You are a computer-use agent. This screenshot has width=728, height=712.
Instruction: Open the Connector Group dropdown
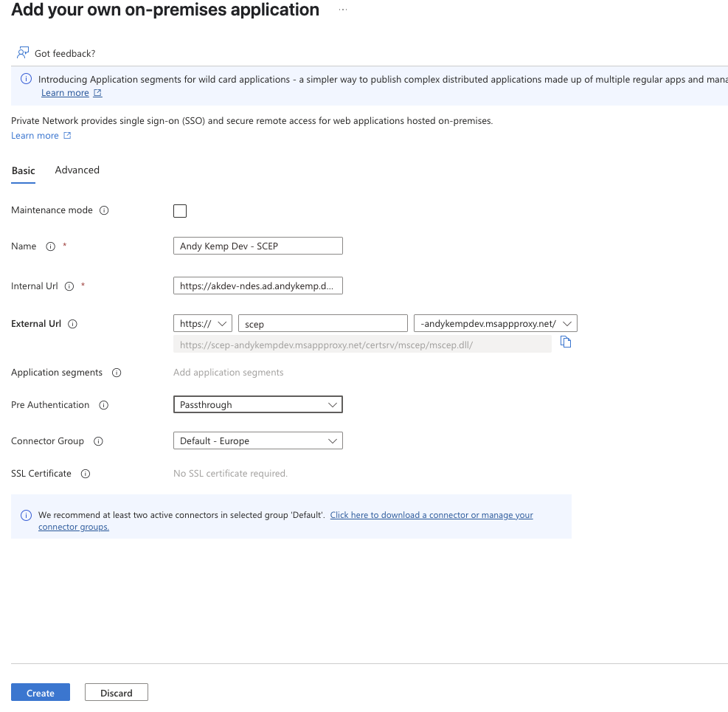click(x=257, y=441)
